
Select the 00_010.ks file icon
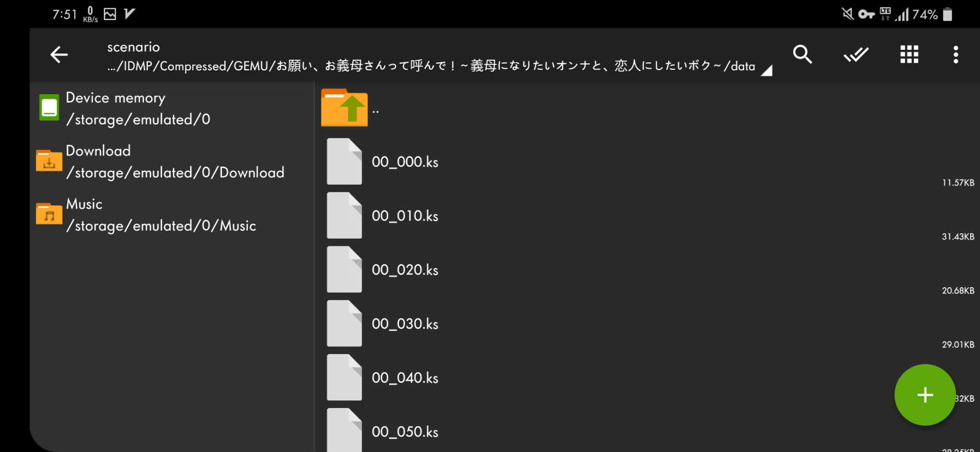click(344, 216)
